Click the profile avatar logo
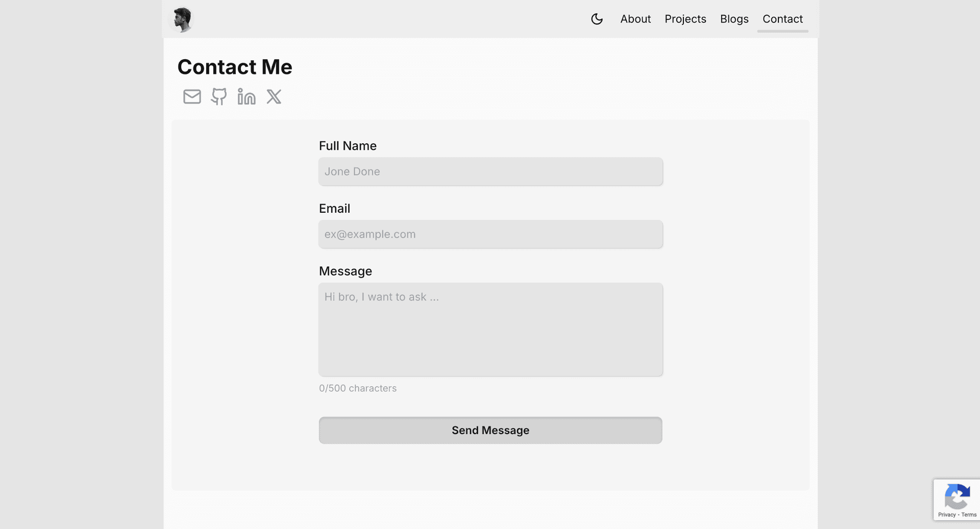 [182, 19]
